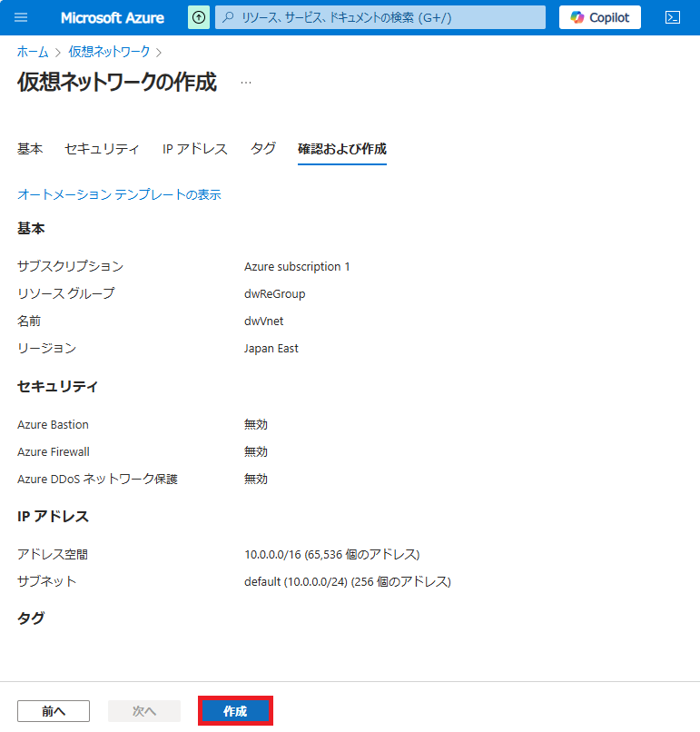Switch to the 基本 tab
This screenshot has width=700, height=732.
(x=30, y=149)
